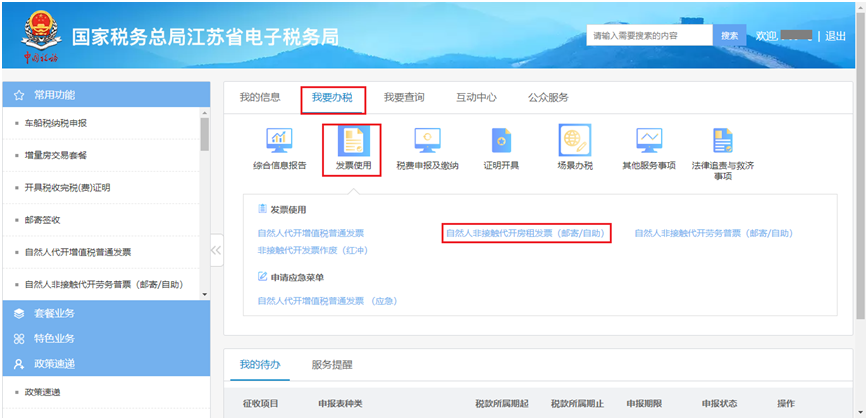Click the 税款所属期起 column header
This screenshot has width=868, height=420.
coord(502,403)
